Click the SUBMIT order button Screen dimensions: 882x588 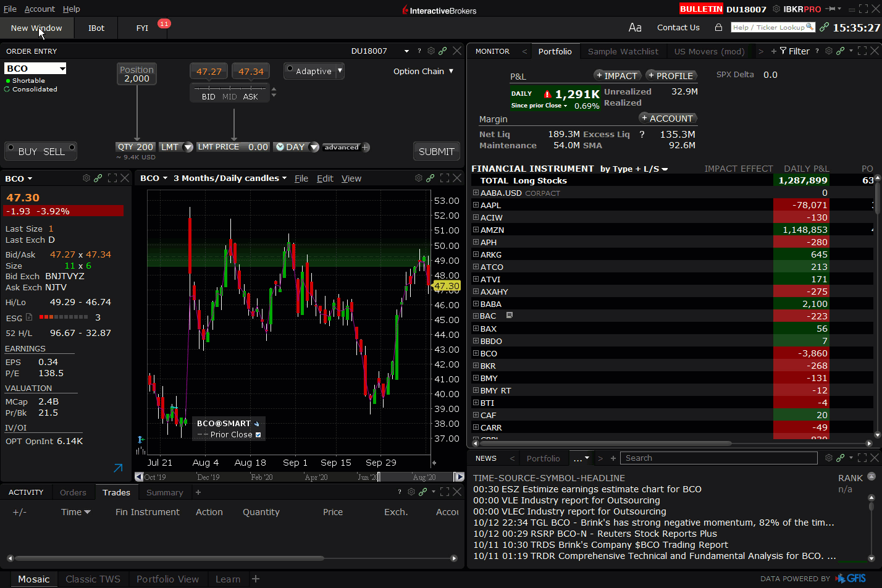click(436, 151)
